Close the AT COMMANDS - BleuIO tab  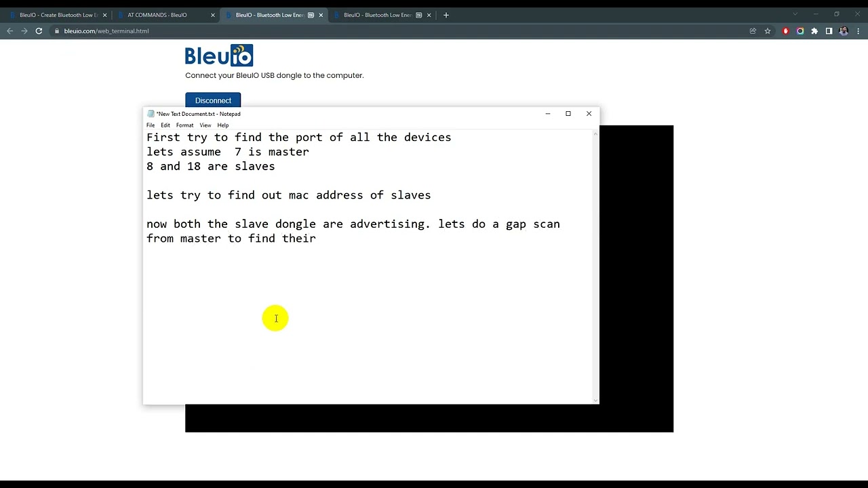coord(213,15)
